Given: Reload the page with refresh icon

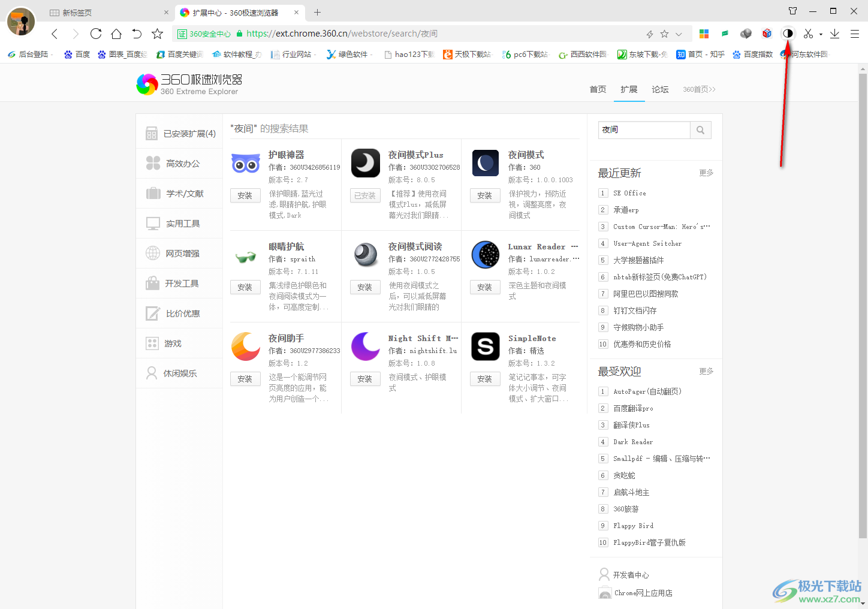Looking at the screenshot, I should coord(96,34).
